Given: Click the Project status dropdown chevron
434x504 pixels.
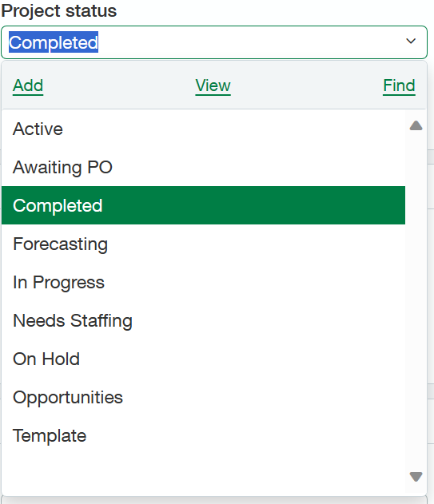Looking at the screenshot, I should [x=411, y=42].
